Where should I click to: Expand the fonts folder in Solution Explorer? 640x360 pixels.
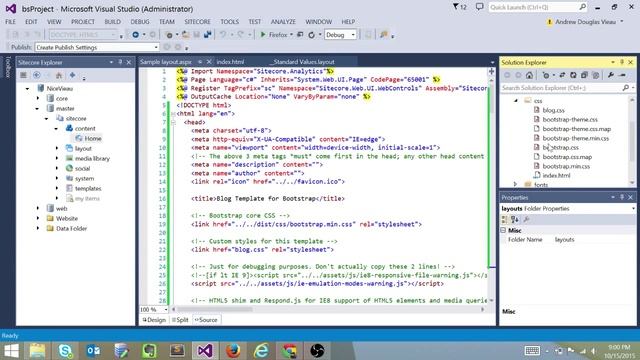click(515, 184)
